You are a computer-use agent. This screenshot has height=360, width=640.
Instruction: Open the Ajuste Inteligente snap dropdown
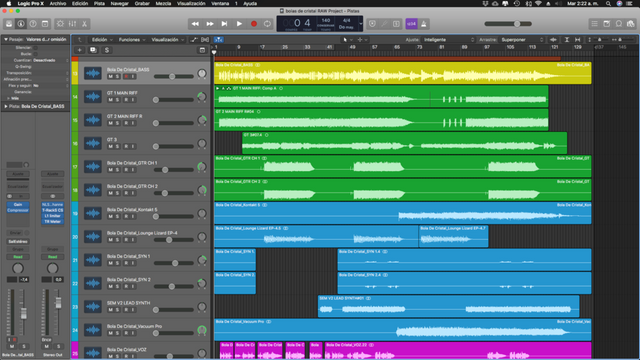click(x=449, y=40)
